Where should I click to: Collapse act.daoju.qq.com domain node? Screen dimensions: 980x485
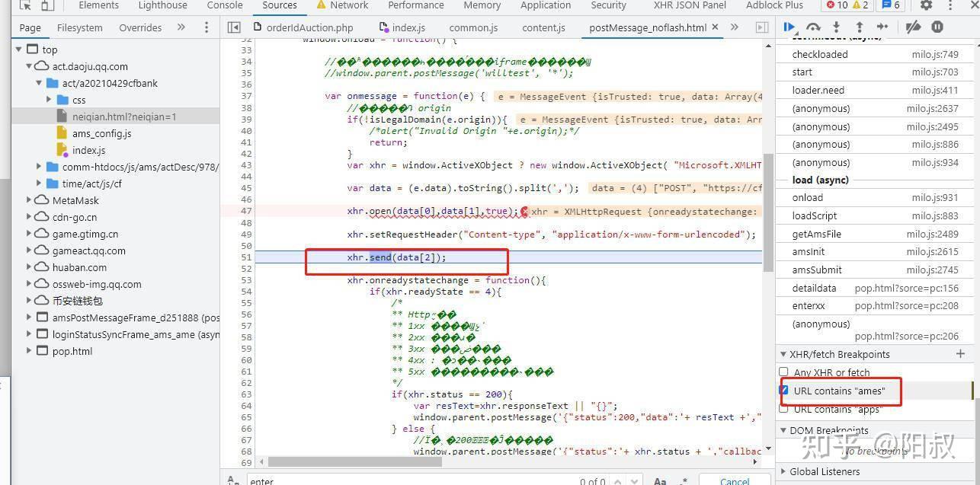[x=29, y=66]
